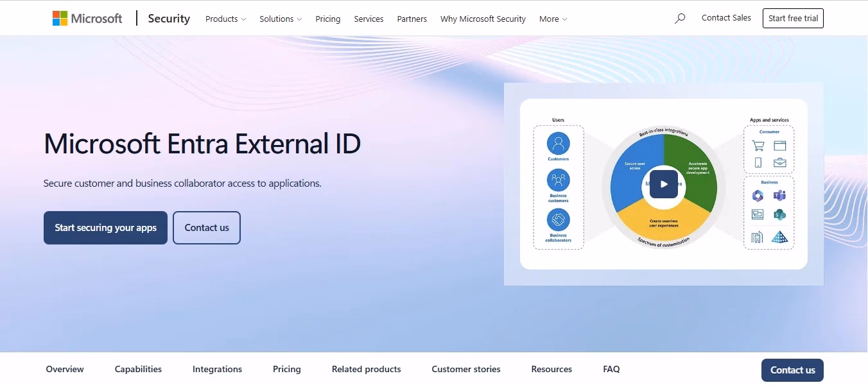This screenshot has height=385, width=868.
Task: Open Pricing in the top header menu
Action: click(328, 19)
